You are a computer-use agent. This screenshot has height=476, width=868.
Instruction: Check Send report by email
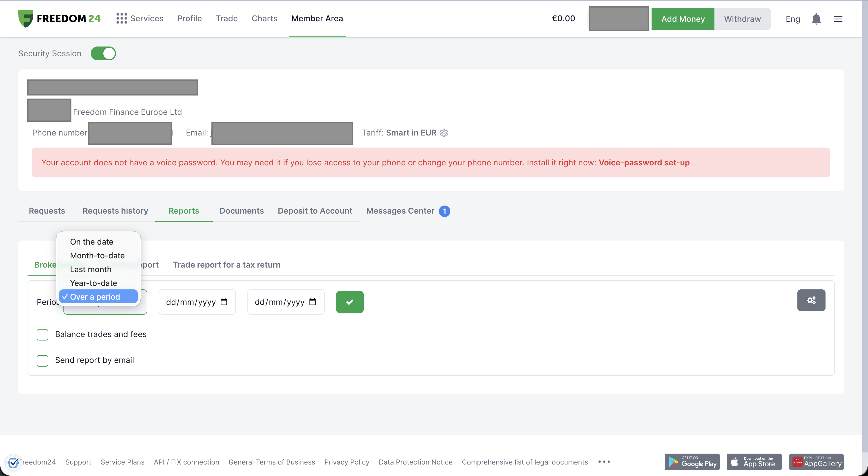pos(42,360)
